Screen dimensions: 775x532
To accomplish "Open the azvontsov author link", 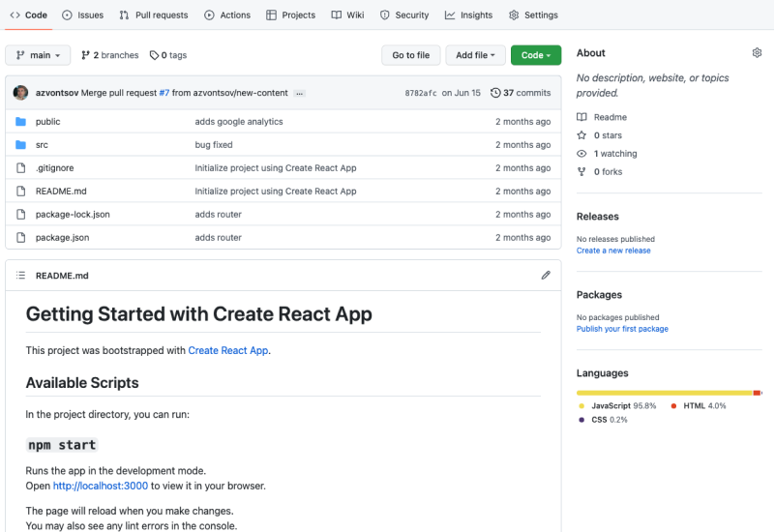I will click(57, 93).
